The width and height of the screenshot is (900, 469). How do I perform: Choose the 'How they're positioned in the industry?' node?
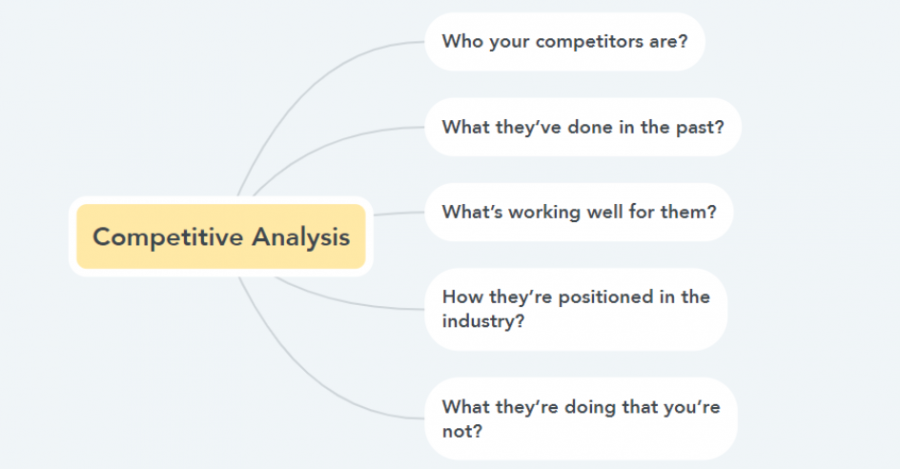pos(576,309)
